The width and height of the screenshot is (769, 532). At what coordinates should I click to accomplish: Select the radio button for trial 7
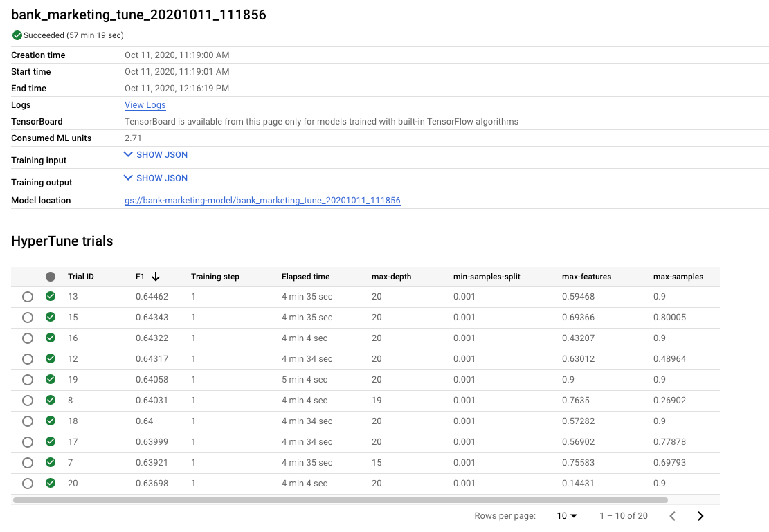(x=28, y=463)
